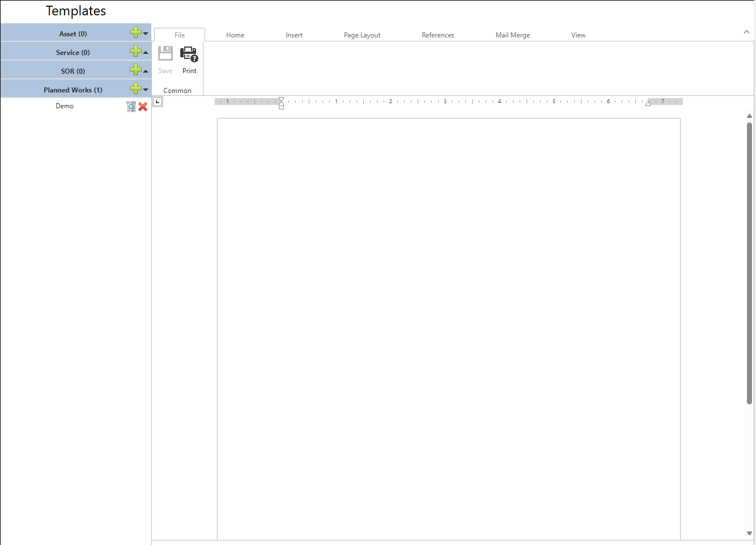The width and height of the screenshot is (756, 545).
Task: Add a new SOR template
Action: click(135, 70)
